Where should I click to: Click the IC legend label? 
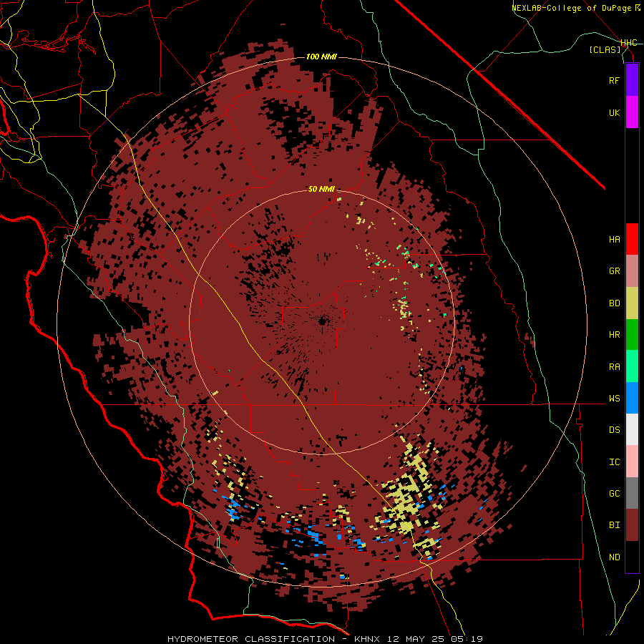614,462
